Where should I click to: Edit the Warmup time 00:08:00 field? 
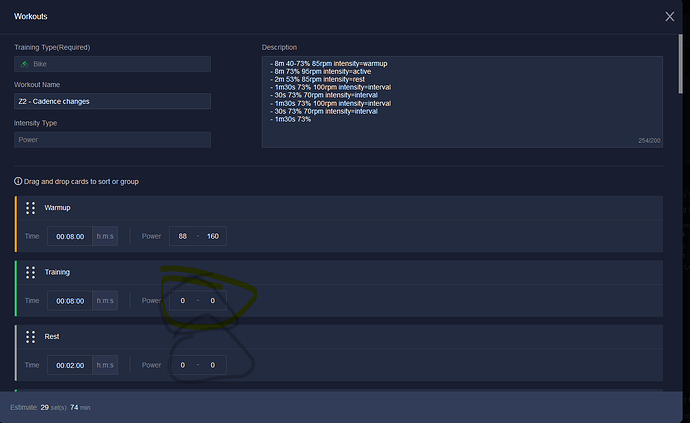70,236
